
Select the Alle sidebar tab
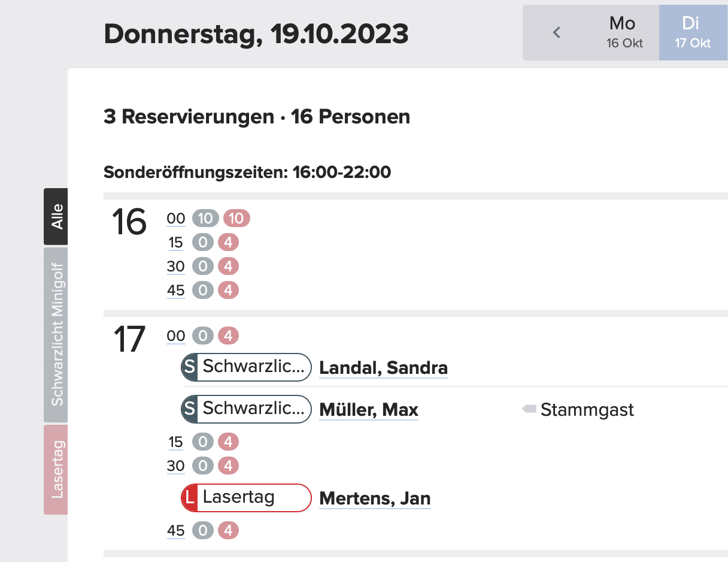56,216
